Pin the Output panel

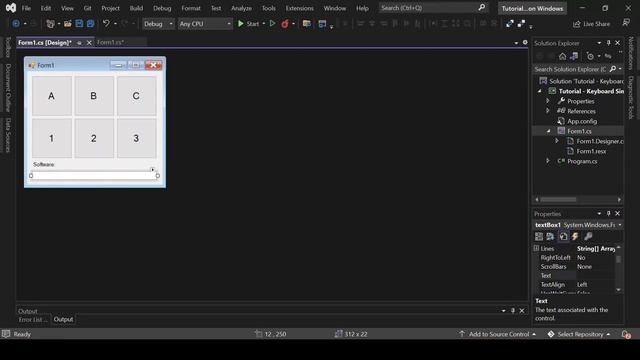513,311
